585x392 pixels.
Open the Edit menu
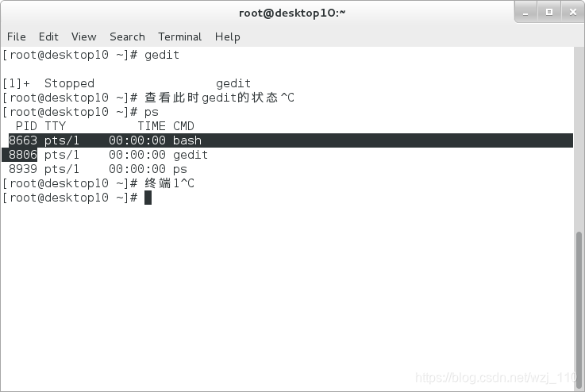48,37
